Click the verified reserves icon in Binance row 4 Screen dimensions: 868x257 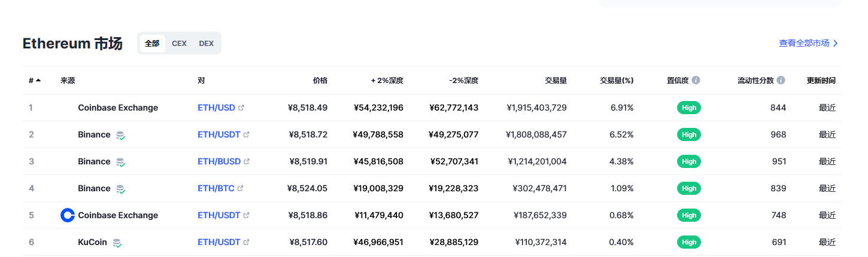click(x=120, y=189)
